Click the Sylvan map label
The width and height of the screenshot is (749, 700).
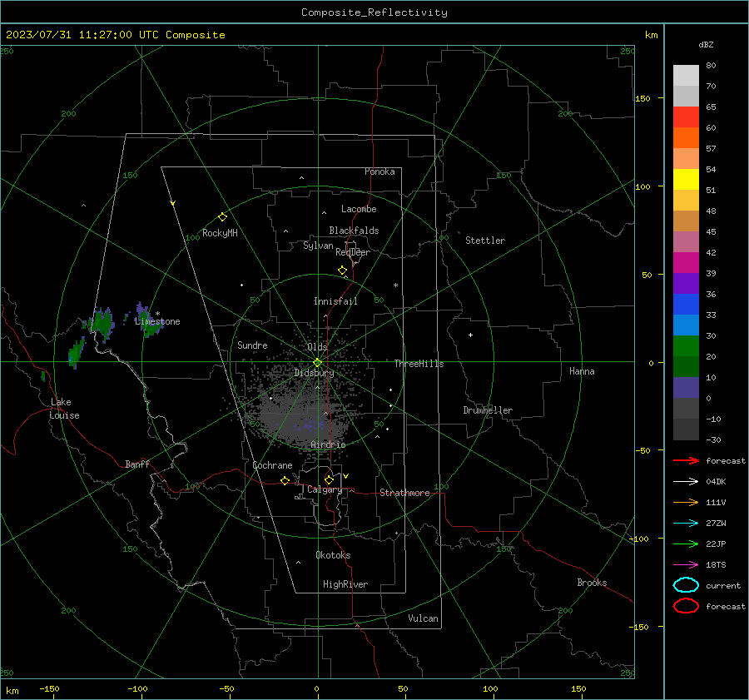point(318,246)
